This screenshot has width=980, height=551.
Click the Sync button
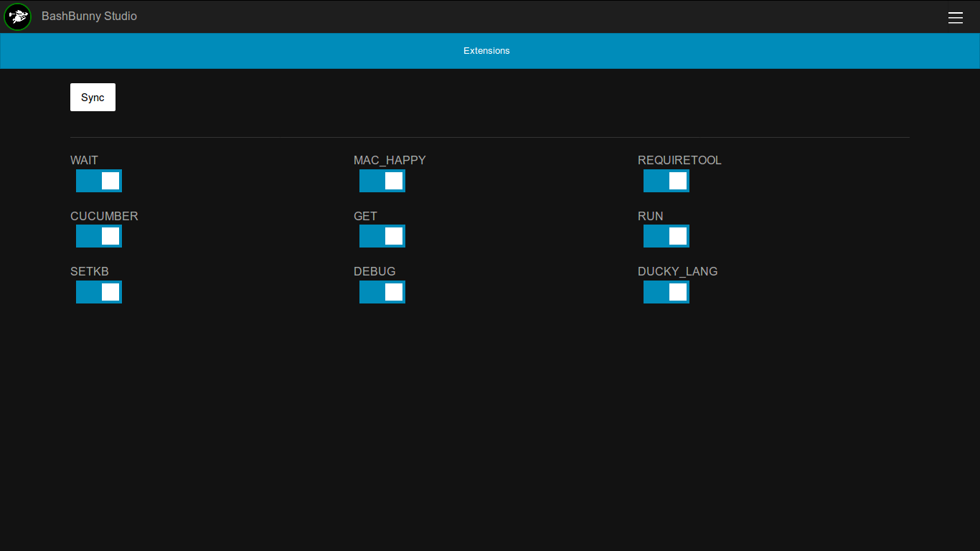[x=93, y=98]
